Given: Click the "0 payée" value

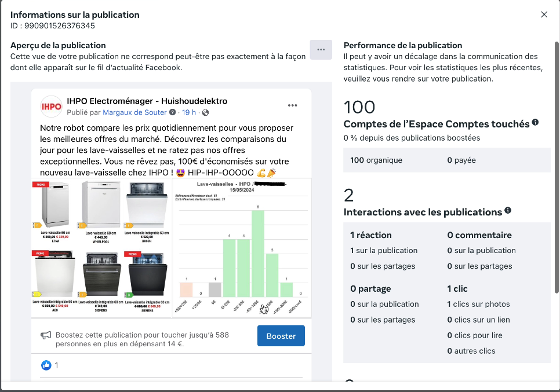Looking at the screenshot, I should (461, 160).
